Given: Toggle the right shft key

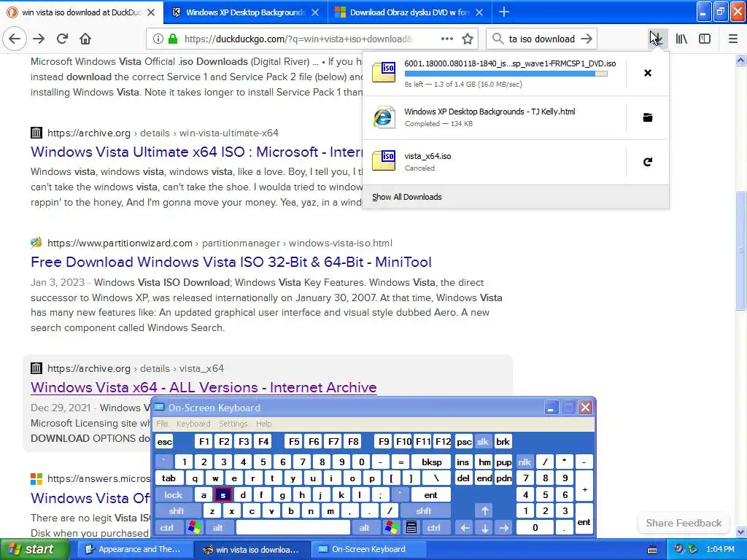Looking at the screenshot, I should click(x=424, y=511).
